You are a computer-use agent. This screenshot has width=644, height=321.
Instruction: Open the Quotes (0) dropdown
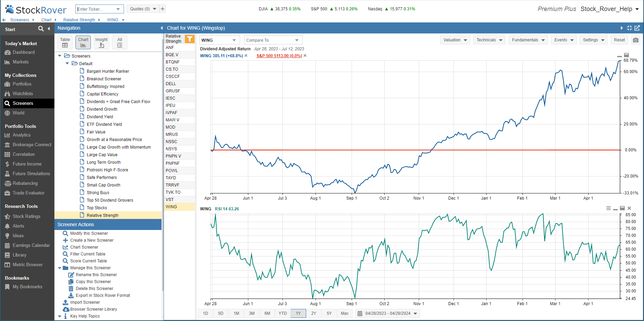pos(143,9)
